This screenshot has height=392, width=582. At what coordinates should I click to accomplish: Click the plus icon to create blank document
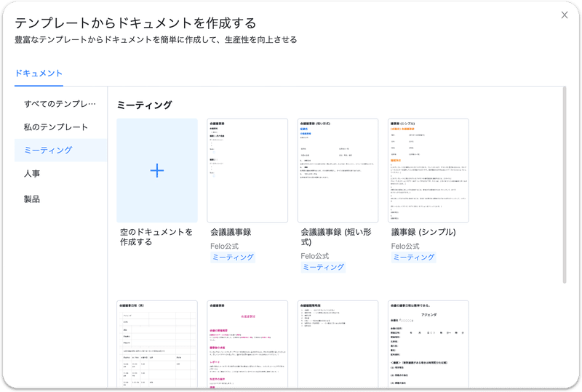point(157,170)
